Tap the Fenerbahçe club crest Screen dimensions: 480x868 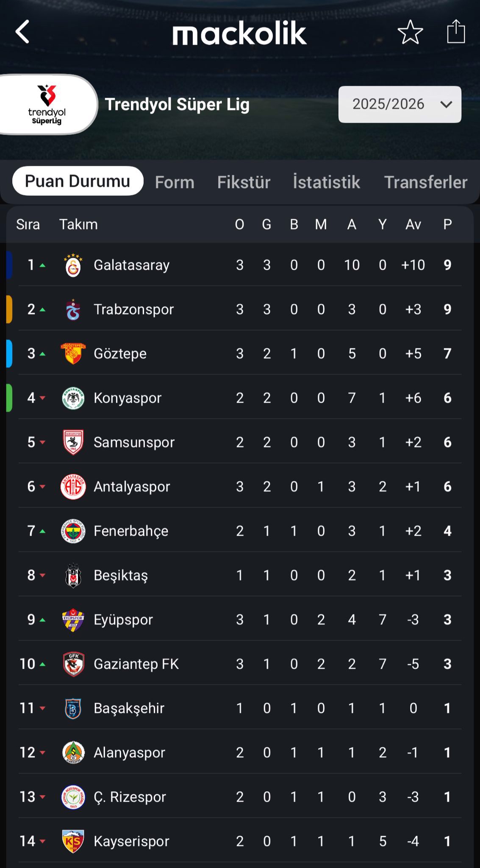point(73,531)
